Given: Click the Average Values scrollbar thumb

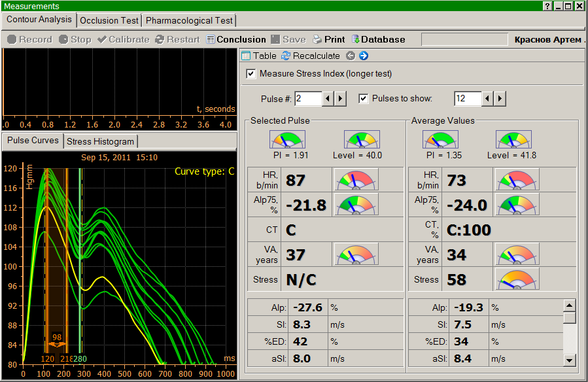Looking at the screenshot, I should pyautogui.click(x=570, y=317).
